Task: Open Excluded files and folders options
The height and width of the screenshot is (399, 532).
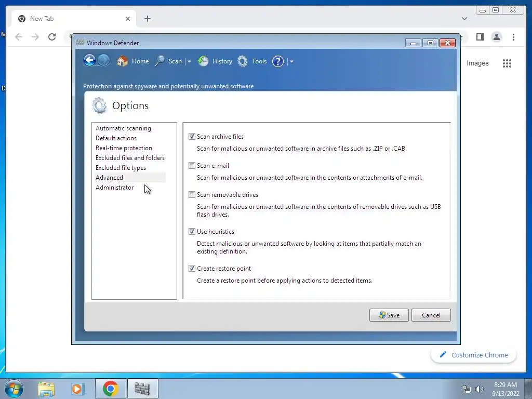Action: (x=130, y=158)
